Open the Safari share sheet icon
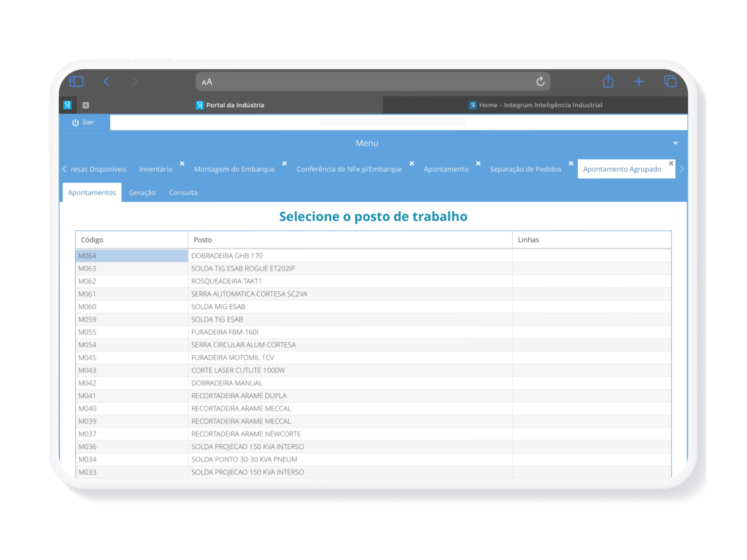747x560 pixels. [608, 82]
